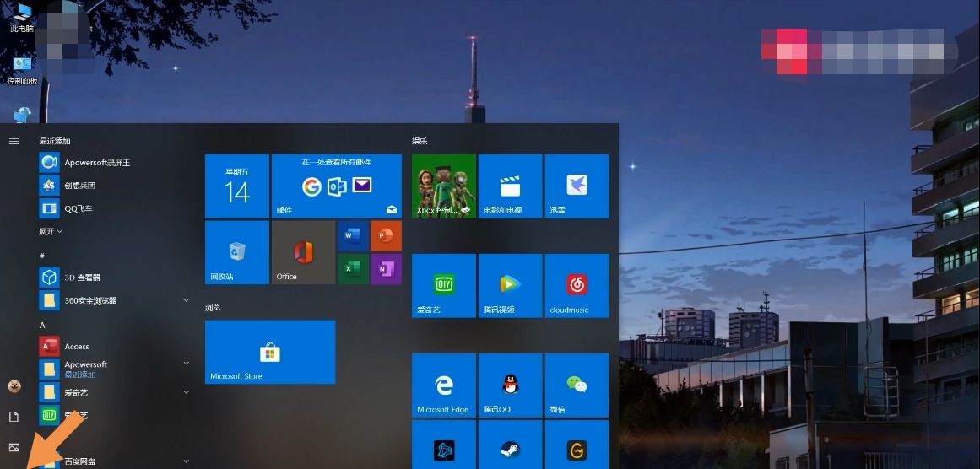Jump to the # letter header
The image size is (980, 469).
click(42, 256)
